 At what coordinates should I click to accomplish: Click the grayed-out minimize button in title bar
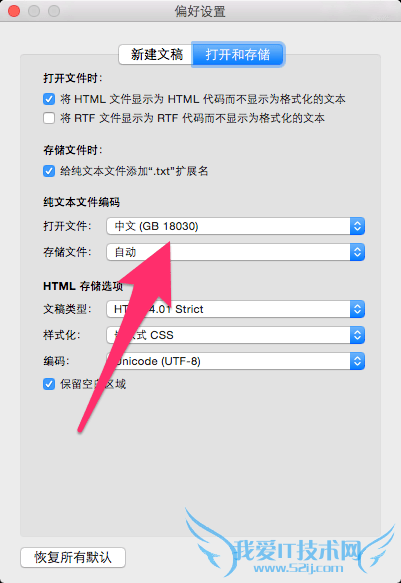click(34, 11)
